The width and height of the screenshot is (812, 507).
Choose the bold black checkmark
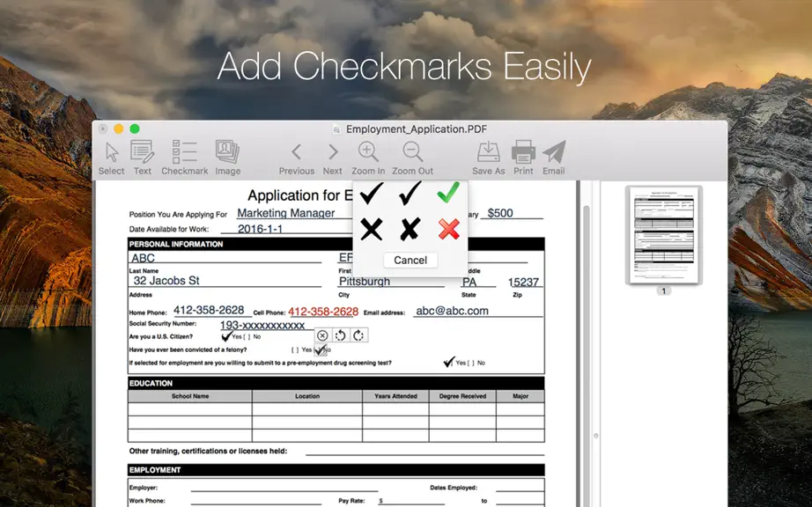372,193
